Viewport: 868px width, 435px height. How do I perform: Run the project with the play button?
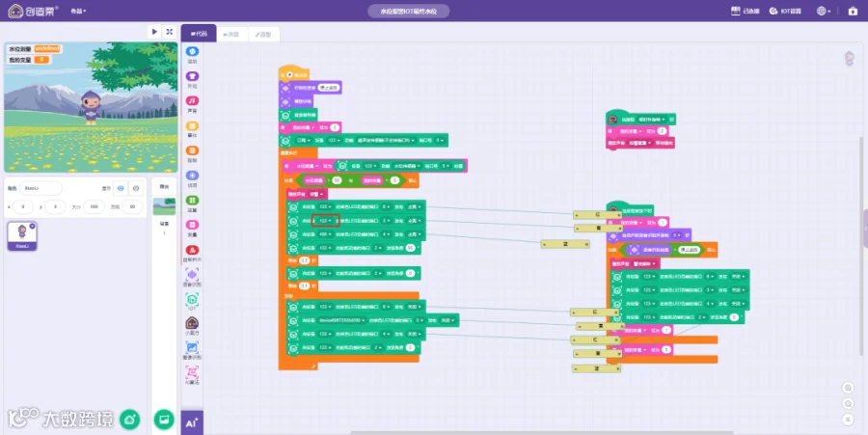pos(154,32)
